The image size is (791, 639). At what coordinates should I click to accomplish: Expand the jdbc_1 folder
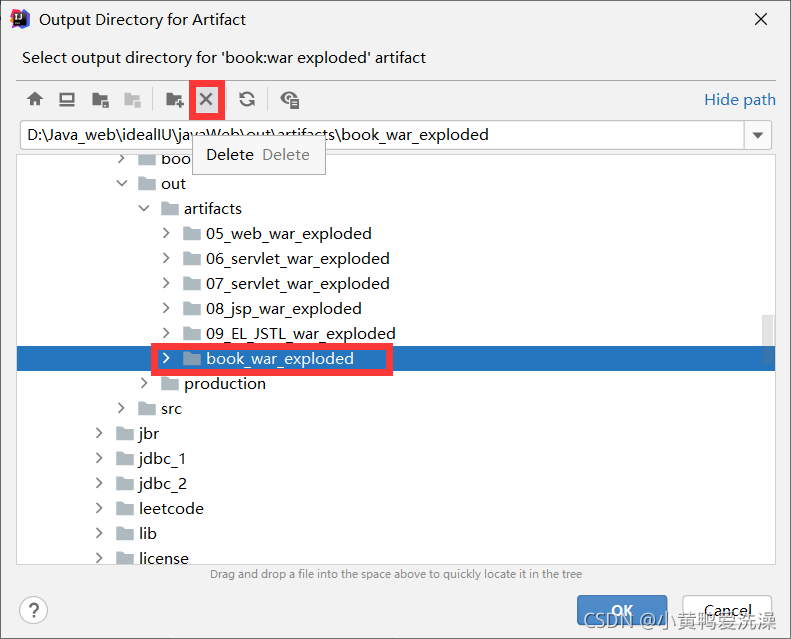tap(99, 458)
